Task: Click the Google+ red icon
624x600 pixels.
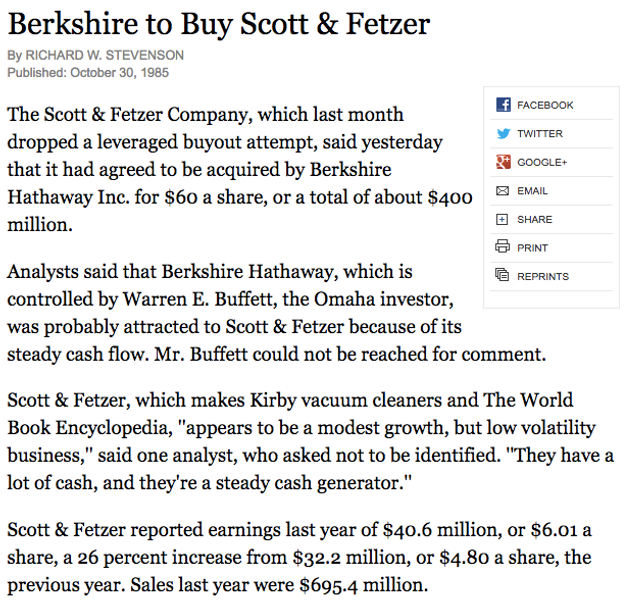Action: (x=503, y=162)
